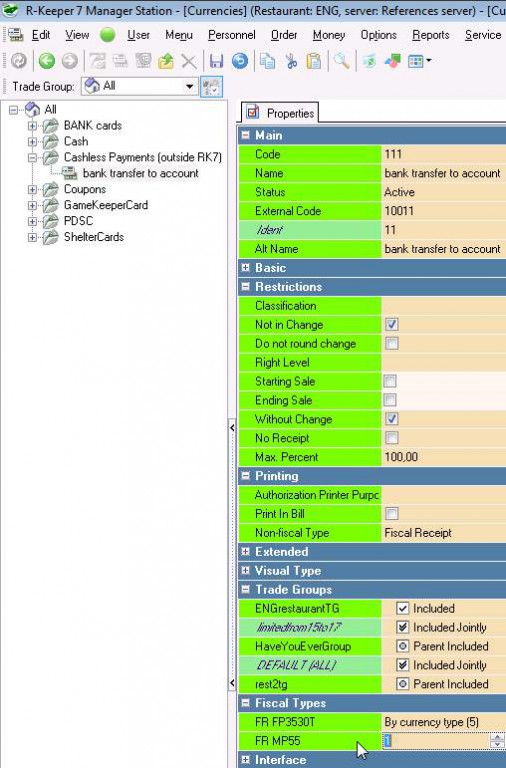This screenshot has width=506, height=768.
Task: Click the clipboard paste icon
Action: pyautogui.click(x=314, y=61)
